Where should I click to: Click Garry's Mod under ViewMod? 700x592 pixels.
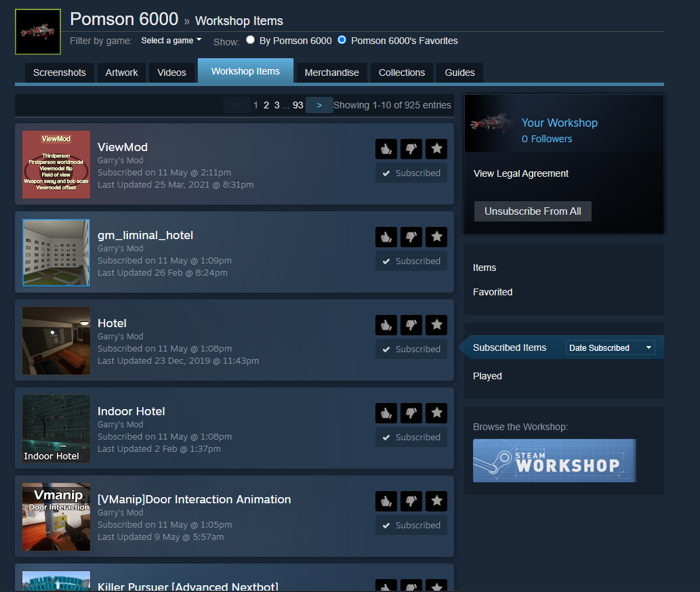pos(121,160)
